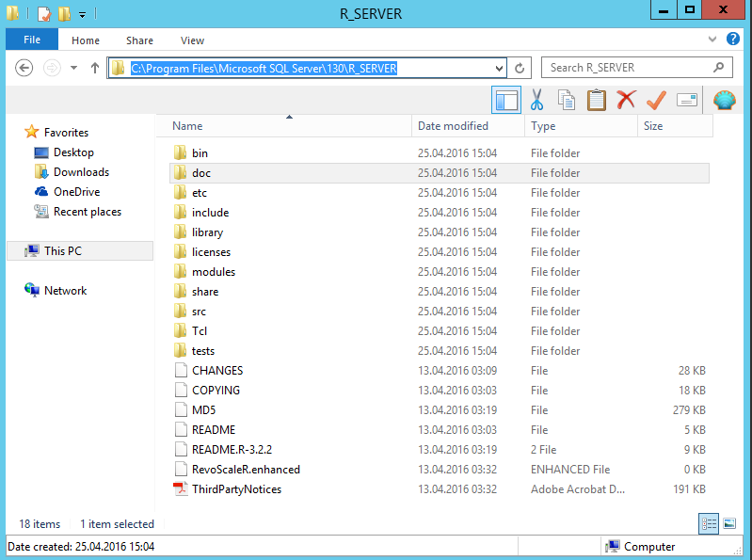
Task: Click the Back navigation arrow
Action: tap(24, 68)
